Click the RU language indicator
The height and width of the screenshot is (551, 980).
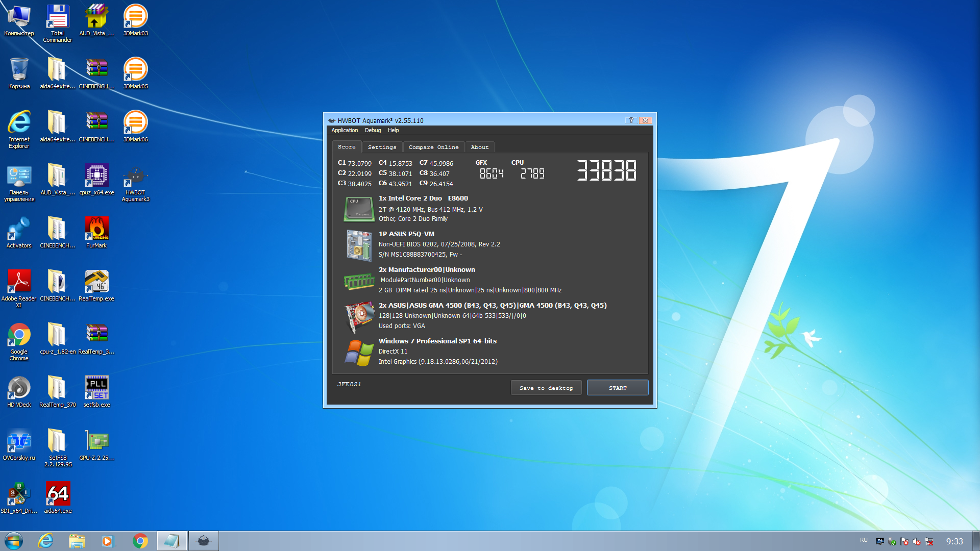pyautogui.click(x=864, y=540)
